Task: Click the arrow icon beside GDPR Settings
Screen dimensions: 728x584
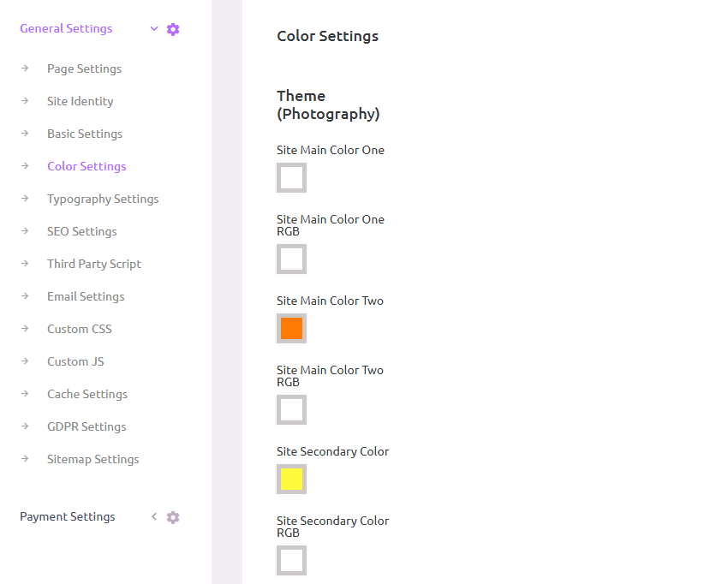Action: click(x=25, y=426)
